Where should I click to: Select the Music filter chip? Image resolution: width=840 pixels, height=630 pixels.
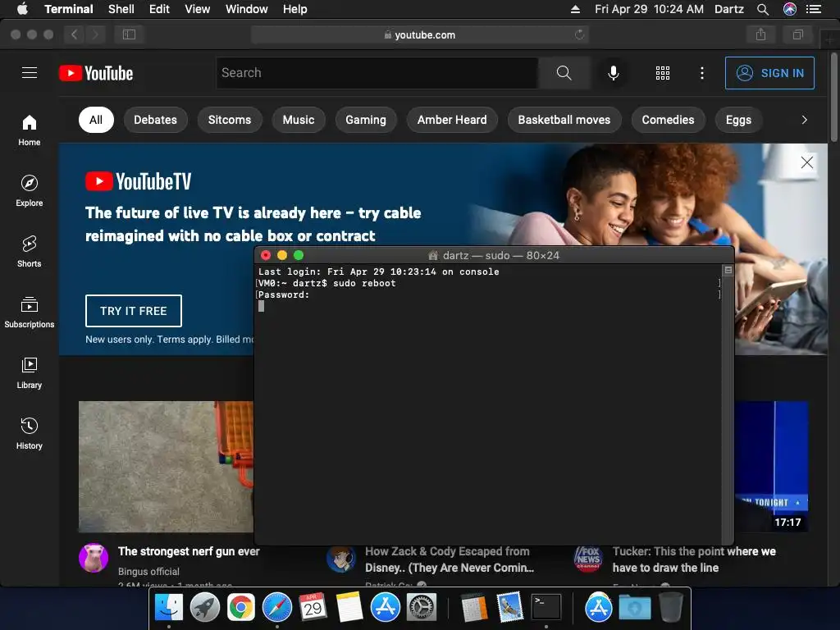(299, 120)
